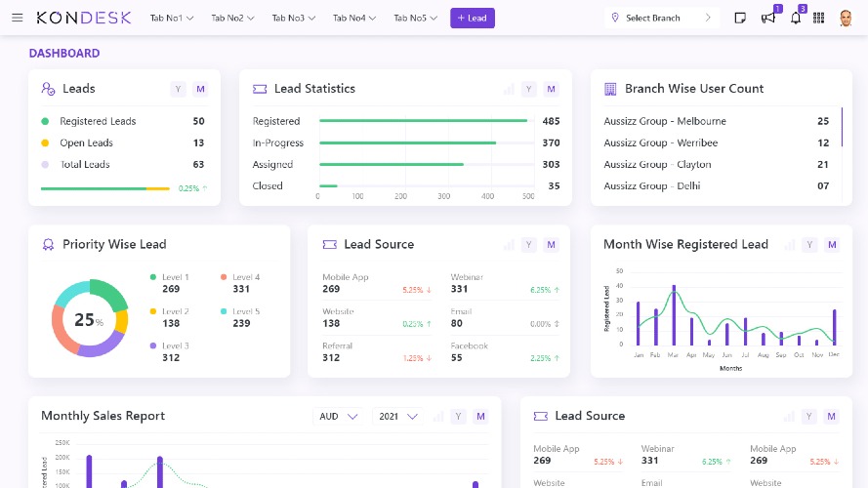The width and height of the screenshot is (868, 488).
Task: Expand the Tab No2 menu
Action: (x=232, y=19)
